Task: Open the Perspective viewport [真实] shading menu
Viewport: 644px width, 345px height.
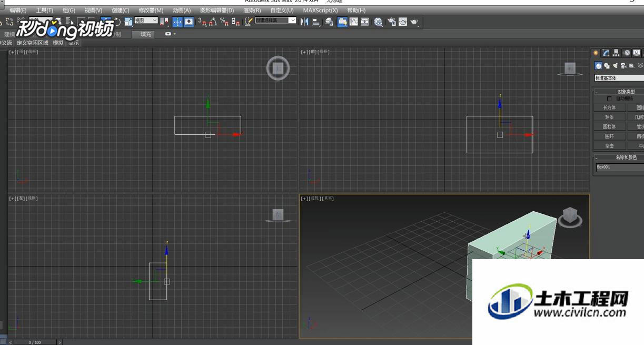Action: tap(329, 198)
